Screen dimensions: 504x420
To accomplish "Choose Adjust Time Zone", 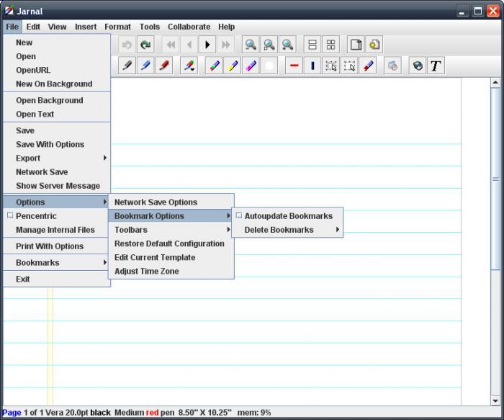I will 171,271.
